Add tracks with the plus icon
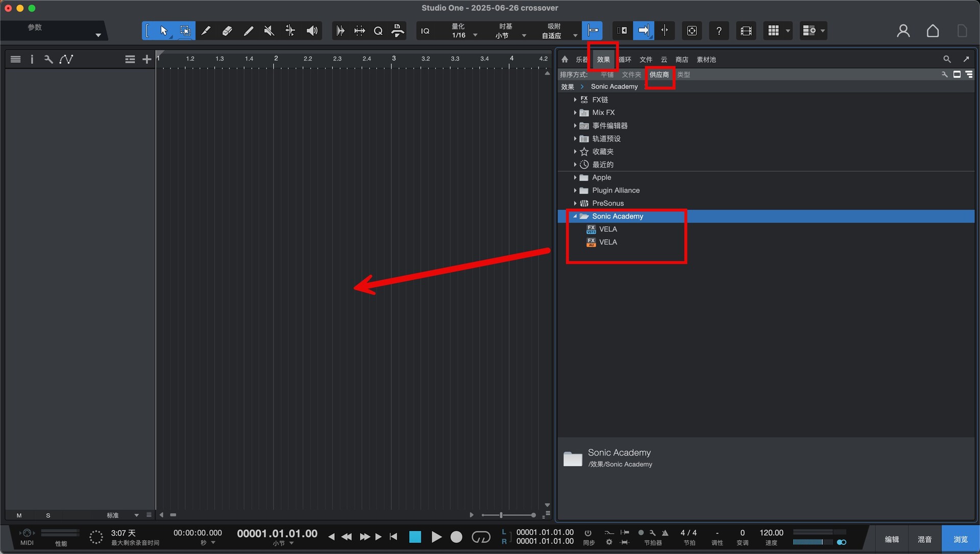The image size is (980, 554). tap(146, 59)
